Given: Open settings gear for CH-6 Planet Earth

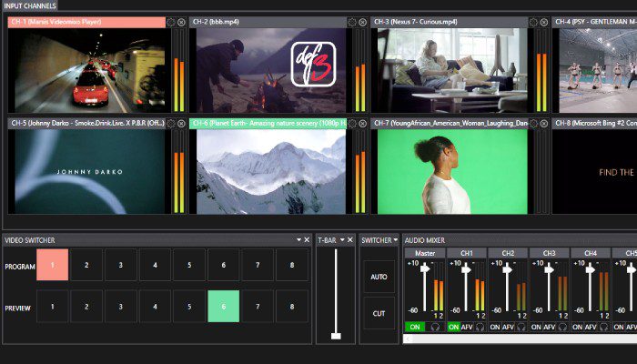Looking at the screenshot, I should pyautogui.click(x=352, y=124).
